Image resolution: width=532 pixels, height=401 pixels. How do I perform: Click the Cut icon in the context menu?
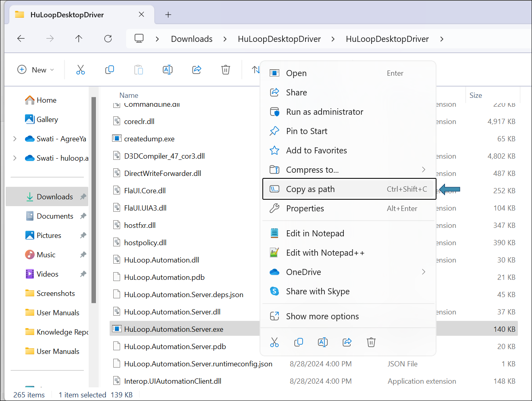coord(274,342)
